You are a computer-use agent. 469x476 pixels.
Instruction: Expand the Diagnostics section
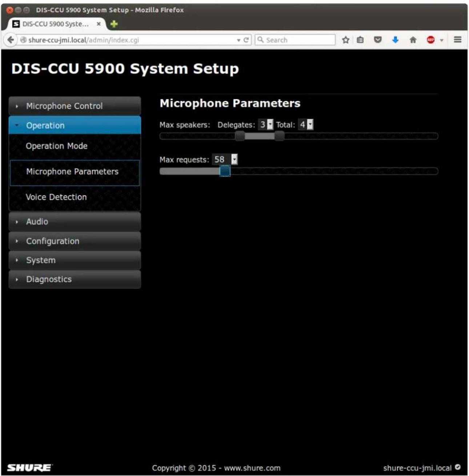tap(75, 279)
